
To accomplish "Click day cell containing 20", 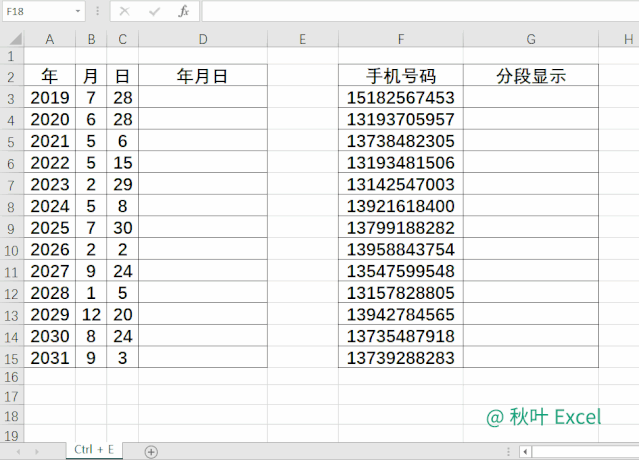I will (122, 314).
